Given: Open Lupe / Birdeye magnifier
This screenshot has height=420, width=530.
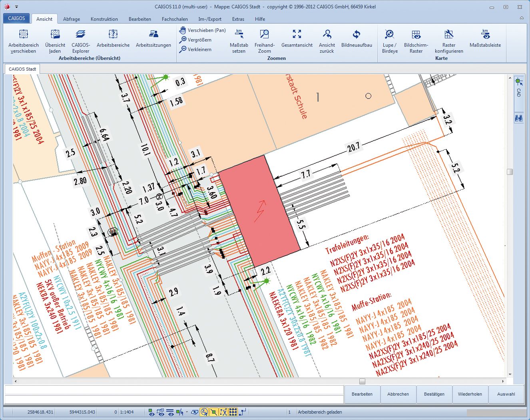Looking at the screenshot, I should point(389,35).
